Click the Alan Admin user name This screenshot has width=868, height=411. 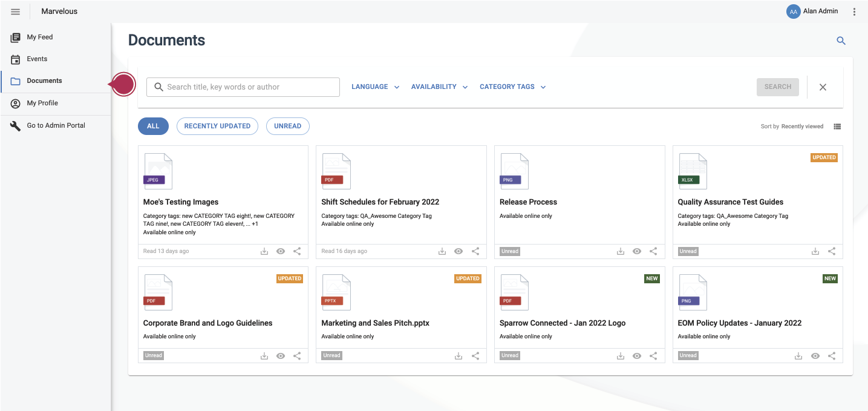pyautogui.click(x=821, y=12)
